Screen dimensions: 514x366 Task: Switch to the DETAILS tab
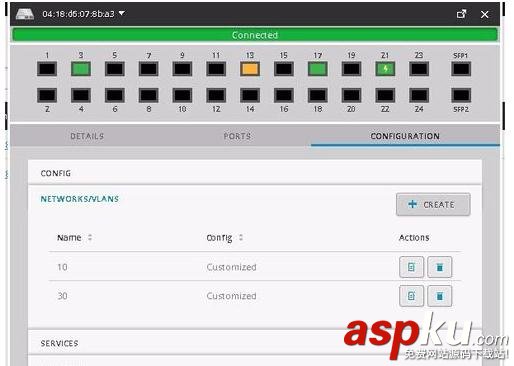click(x=87, y=136)
